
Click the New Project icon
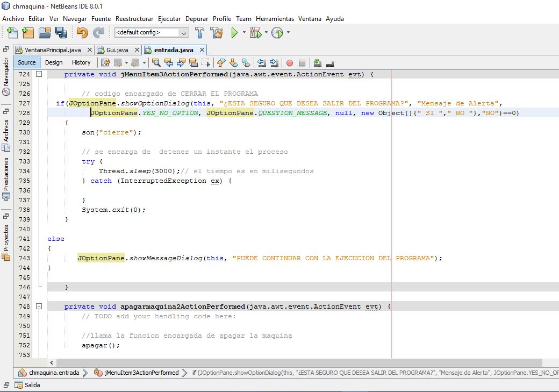click(28, 32)
